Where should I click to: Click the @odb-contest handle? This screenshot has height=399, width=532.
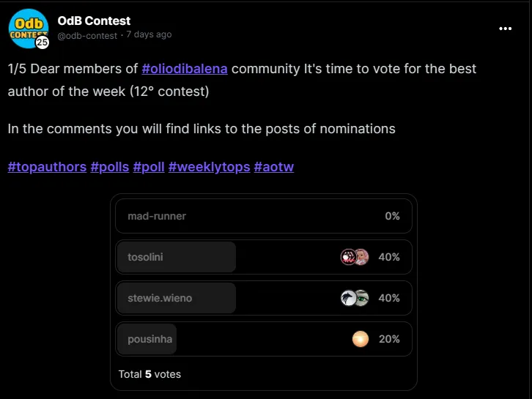pos(87,35)
